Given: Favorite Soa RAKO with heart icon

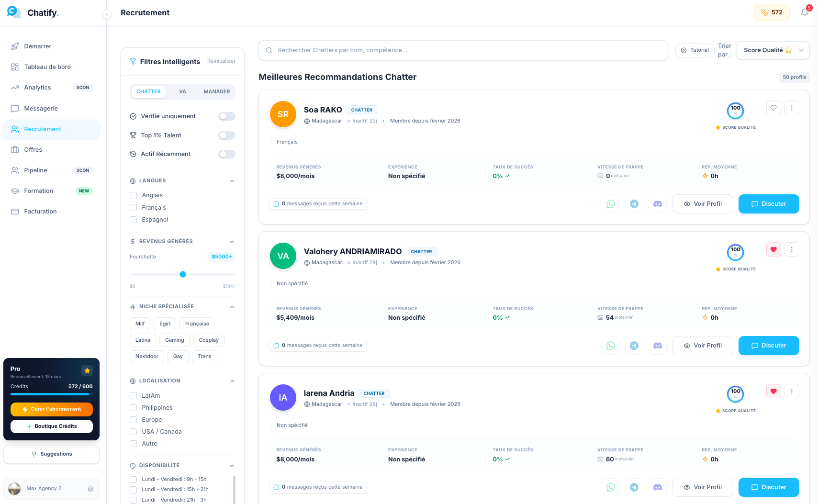Looking at the screenshot, I should pyautogui.click(x=773, y=108).
